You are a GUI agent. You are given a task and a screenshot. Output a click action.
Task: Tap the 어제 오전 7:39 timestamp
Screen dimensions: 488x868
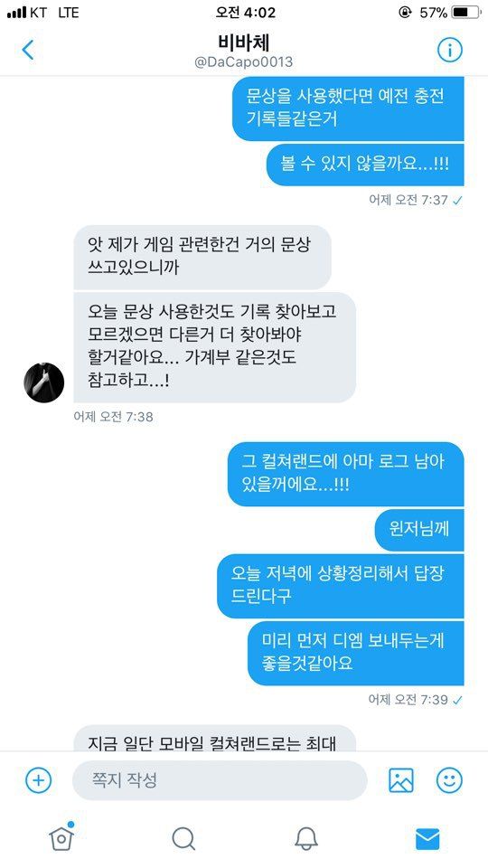408,699
